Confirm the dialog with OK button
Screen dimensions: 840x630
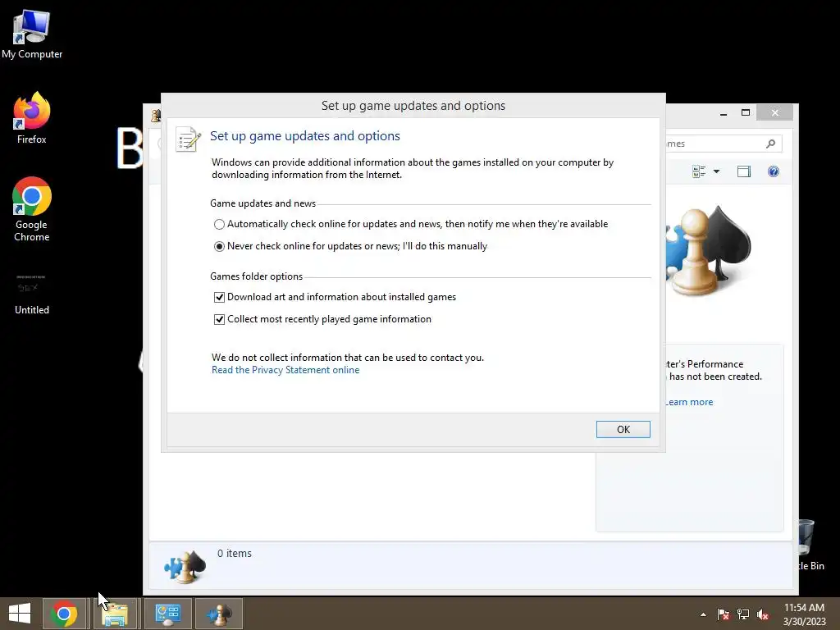[623, 429]
